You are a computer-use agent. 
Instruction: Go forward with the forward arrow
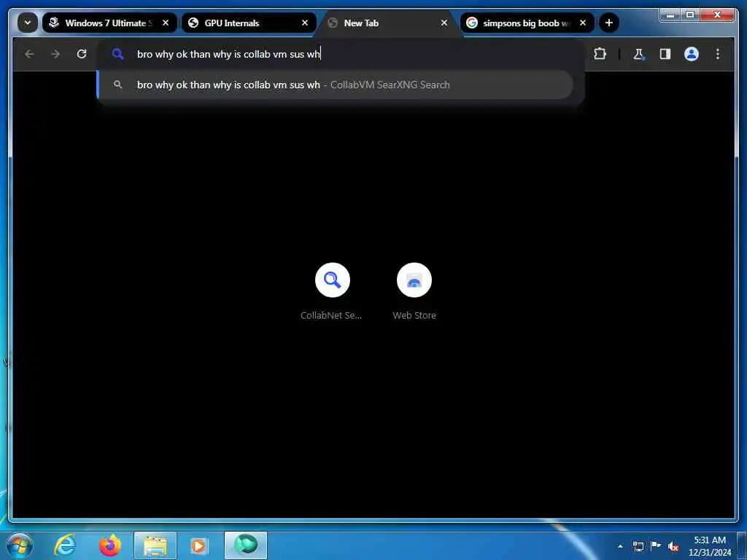(x=55, y=54)
